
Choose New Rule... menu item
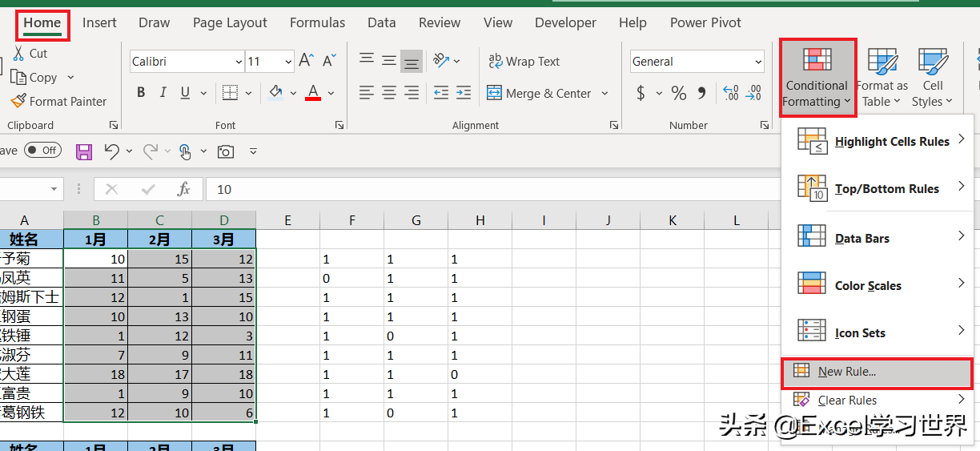pyautogui.click(x=878, y=372)
